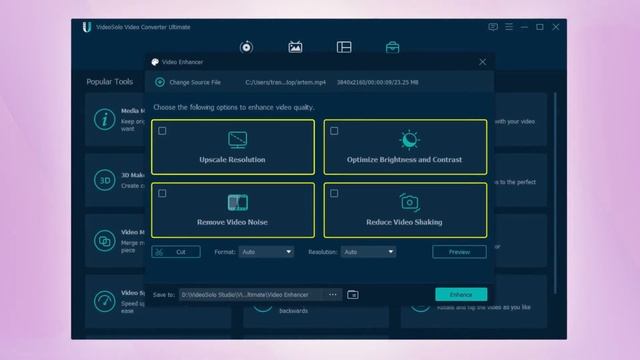Click the Upscale Resolution monitor icon
Screen dimensions: 640x360
238,140
